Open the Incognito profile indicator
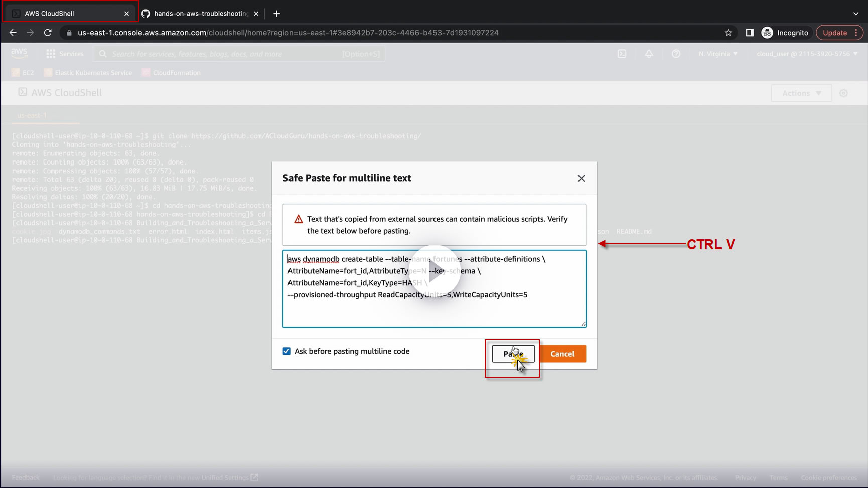 tap(785, 33)
